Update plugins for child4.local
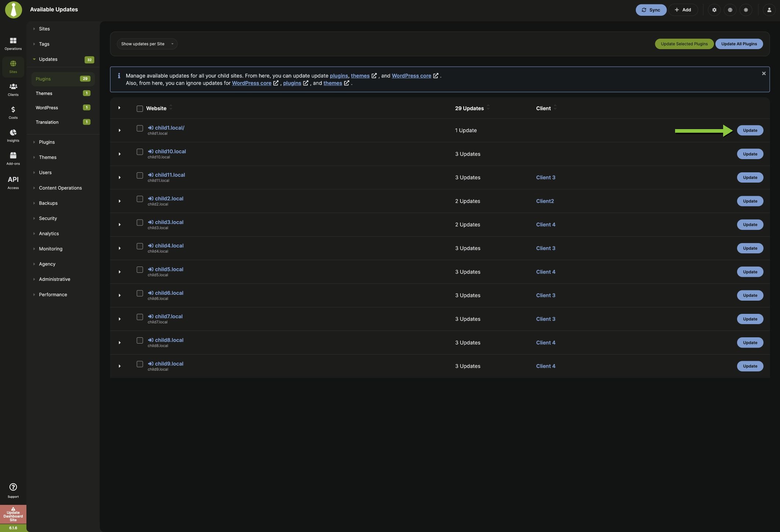Image resolution: width=780 pixels, height=532 pixels. 750,248
